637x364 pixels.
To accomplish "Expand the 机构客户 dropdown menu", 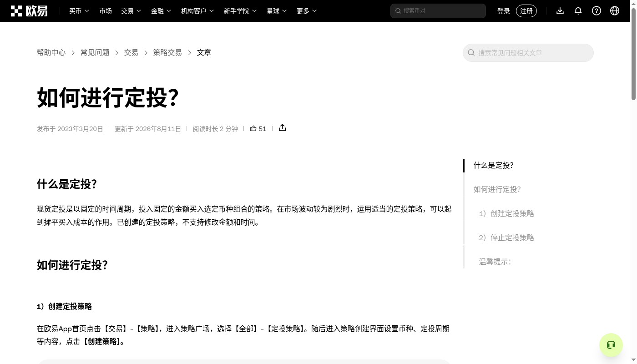I will (197, 11).
